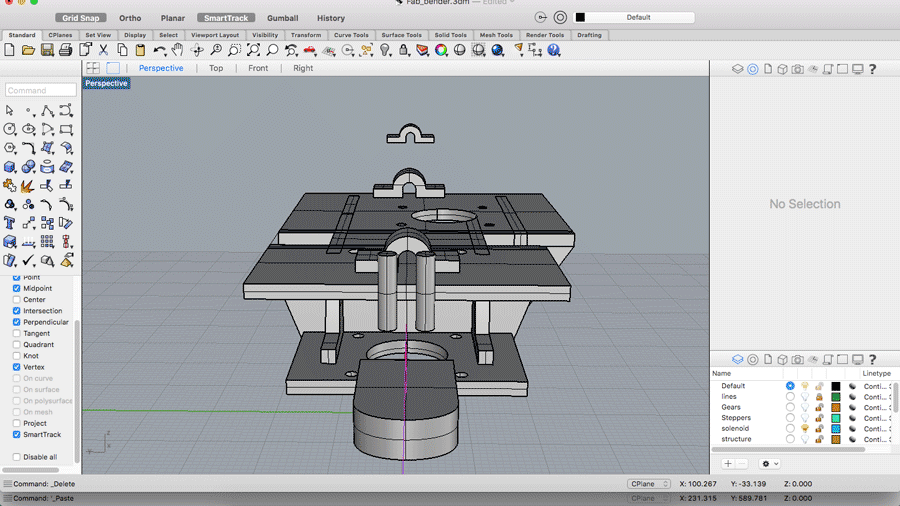Click inside the Command input field
900x506 pixels.
point(41,90)
